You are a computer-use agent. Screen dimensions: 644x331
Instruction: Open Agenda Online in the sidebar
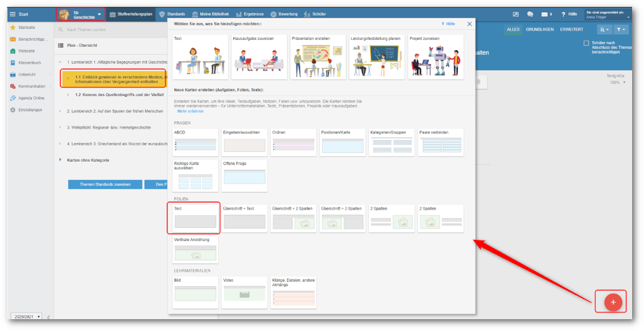pyautogui.click(x=27, y=99)
